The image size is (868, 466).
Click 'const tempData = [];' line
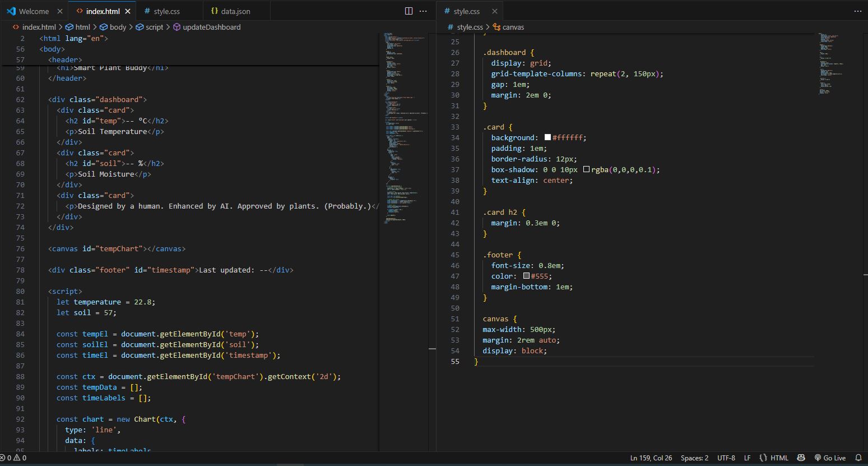tap(100, 387)
